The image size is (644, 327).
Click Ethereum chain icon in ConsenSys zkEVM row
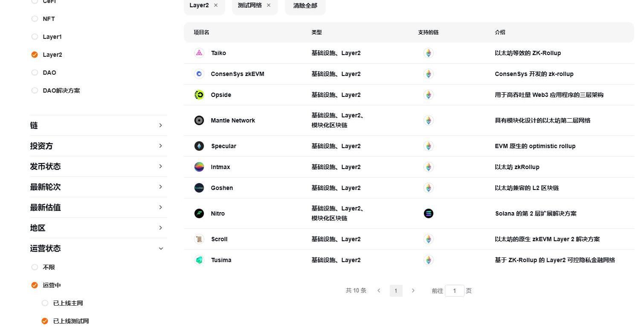pyautogui.click(x=429, y=74)
